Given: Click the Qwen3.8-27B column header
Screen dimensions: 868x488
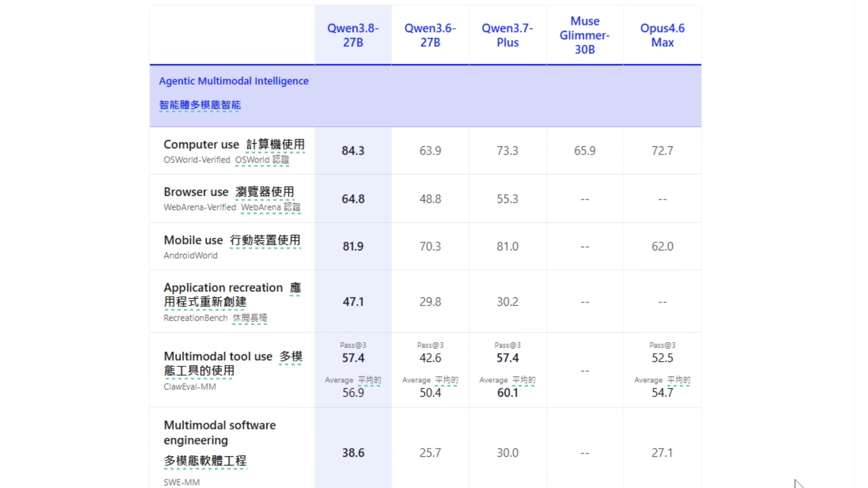Looking at the screenshot, I should pos(353,35).
